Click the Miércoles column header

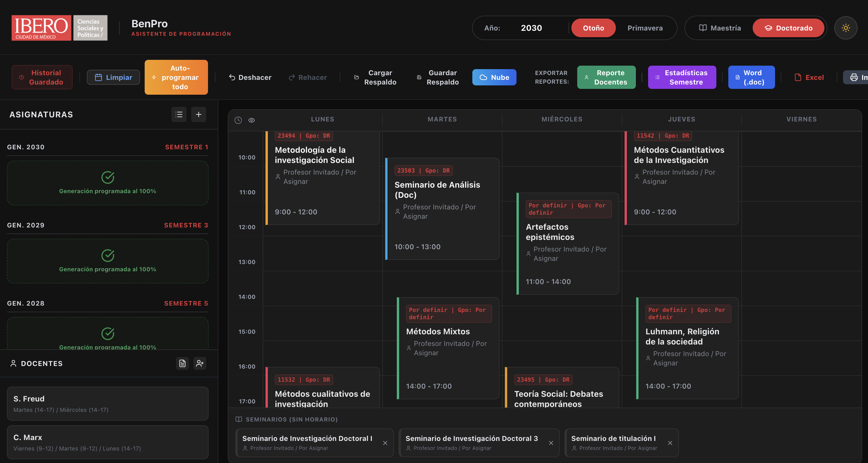[x=562, y=119]
